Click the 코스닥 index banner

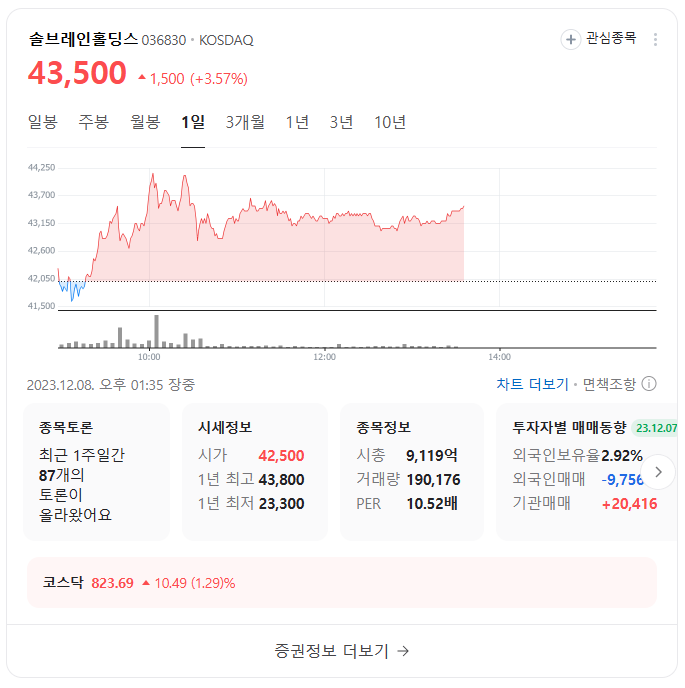[342, 583]
